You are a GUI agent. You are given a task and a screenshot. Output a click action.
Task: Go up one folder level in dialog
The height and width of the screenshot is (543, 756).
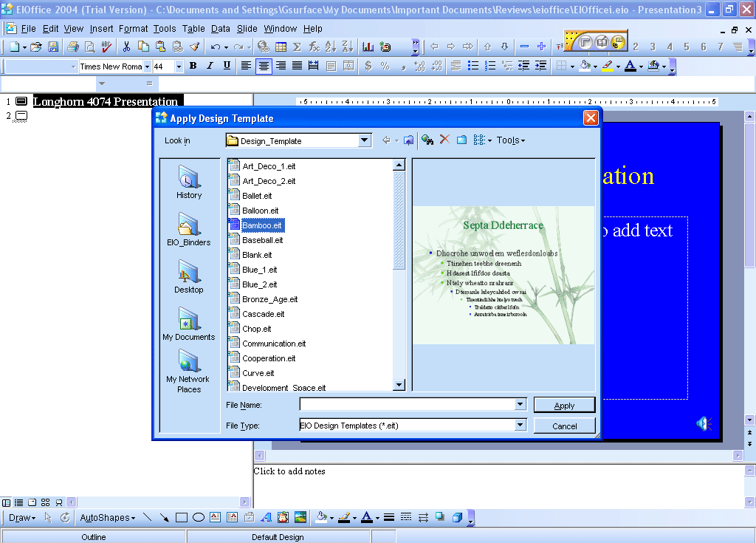click(x=408, y=140)
